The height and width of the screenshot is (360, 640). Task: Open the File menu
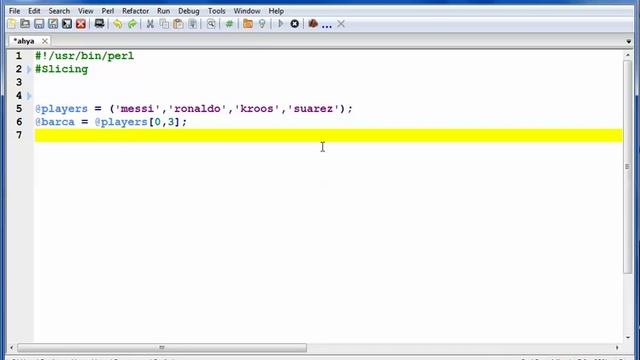point(14,11)
